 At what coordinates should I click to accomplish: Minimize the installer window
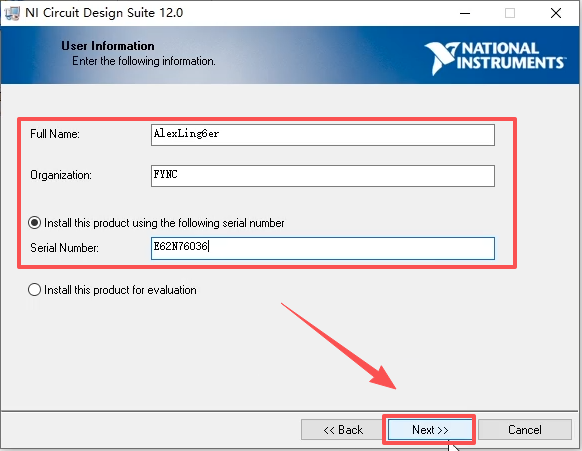click(x=465, y=13)
